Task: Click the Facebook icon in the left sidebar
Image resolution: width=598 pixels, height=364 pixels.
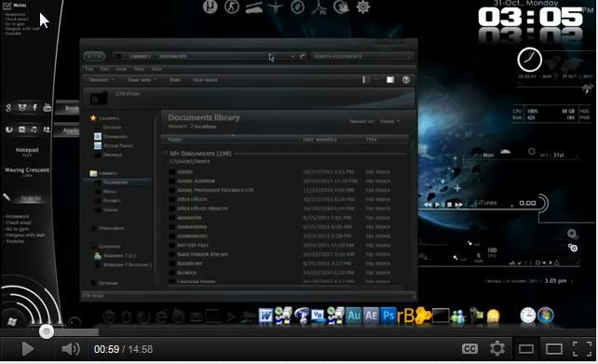Action: pos(34,107)
